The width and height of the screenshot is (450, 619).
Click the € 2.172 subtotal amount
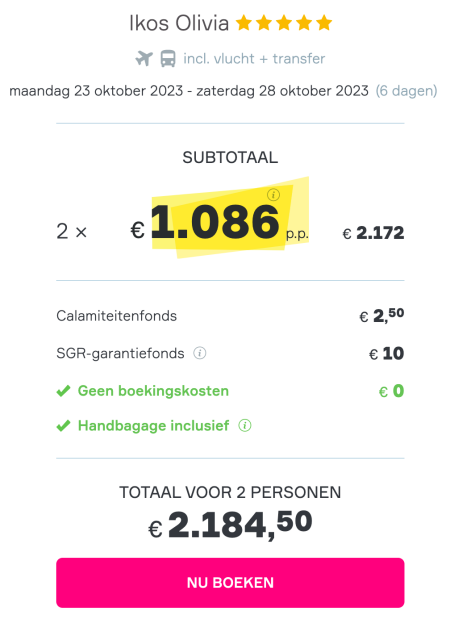click(373, 233)
